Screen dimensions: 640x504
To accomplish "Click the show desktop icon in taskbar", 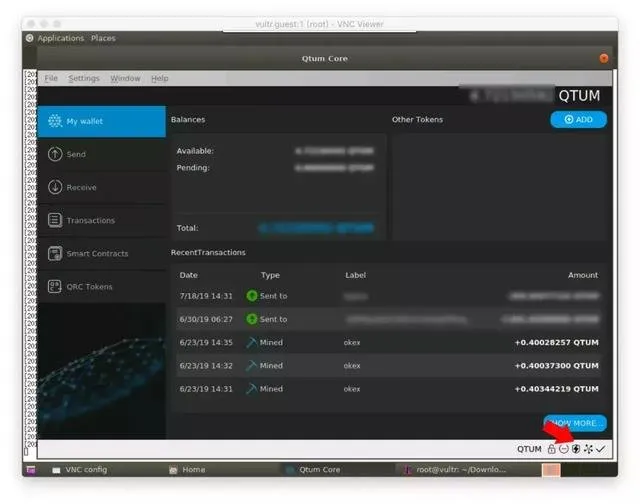I will coord(31,469).
